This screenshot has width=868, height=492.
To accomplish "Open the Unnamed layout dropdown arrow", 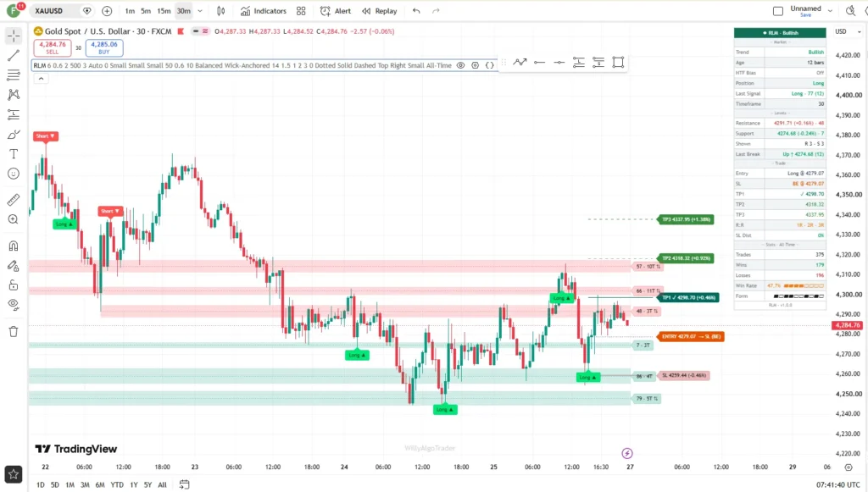I will click(830, 10).
